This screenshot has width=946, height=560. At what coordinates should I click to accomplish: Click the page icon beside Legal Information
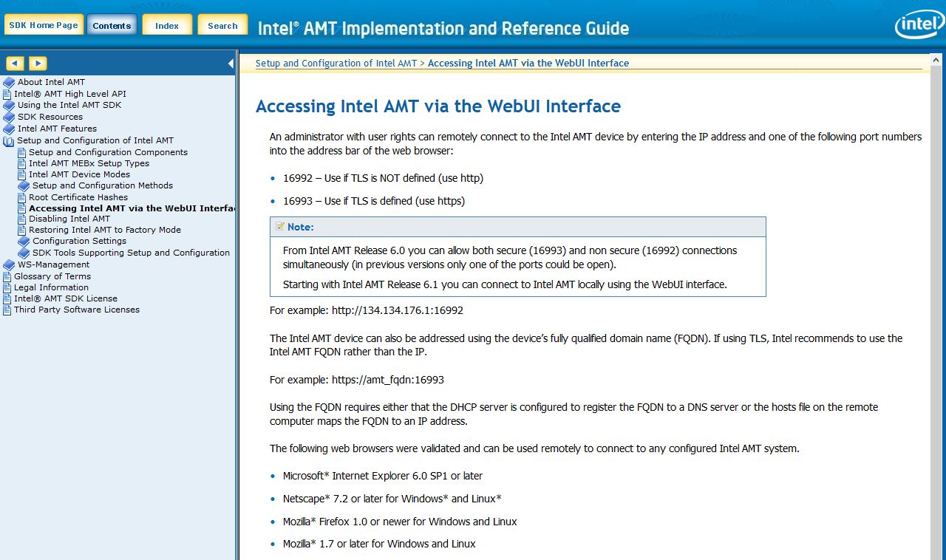(x=7, y=287)
